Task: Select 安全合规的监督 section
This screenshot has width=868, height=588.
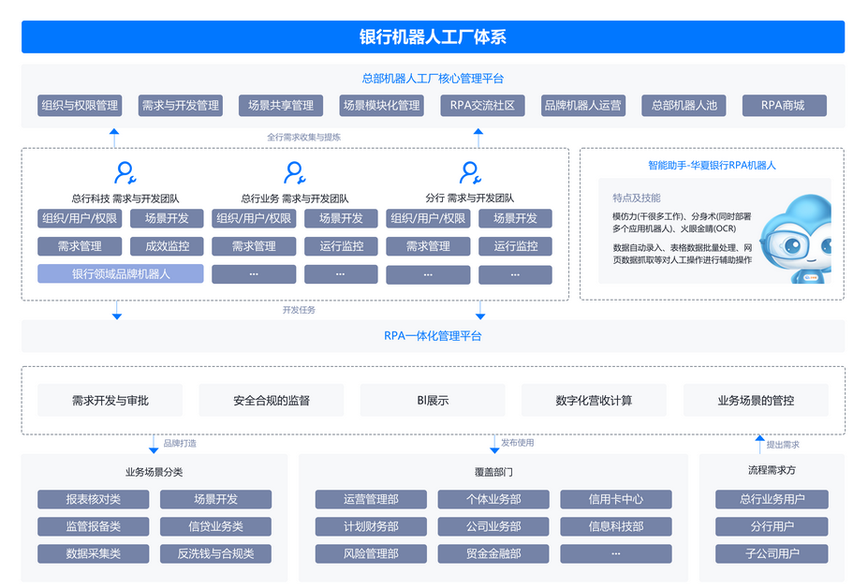Action: click(x=272, y=400)
